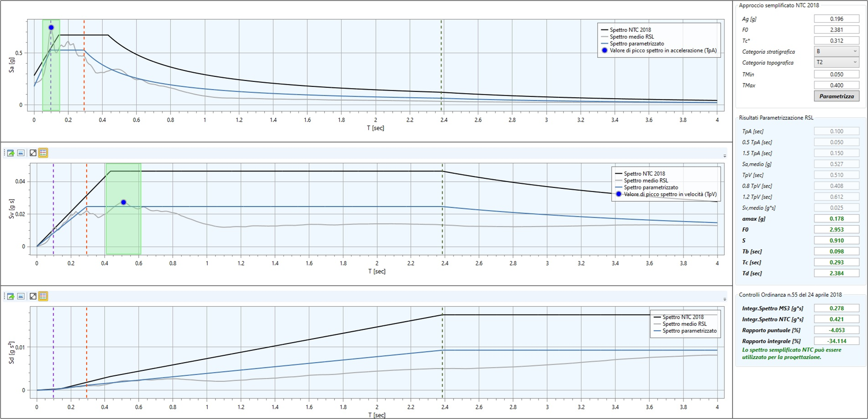Click the blue TpV peak marker on the Sv chart
Screen dimensions: 868x419
(x=124, y=202)
